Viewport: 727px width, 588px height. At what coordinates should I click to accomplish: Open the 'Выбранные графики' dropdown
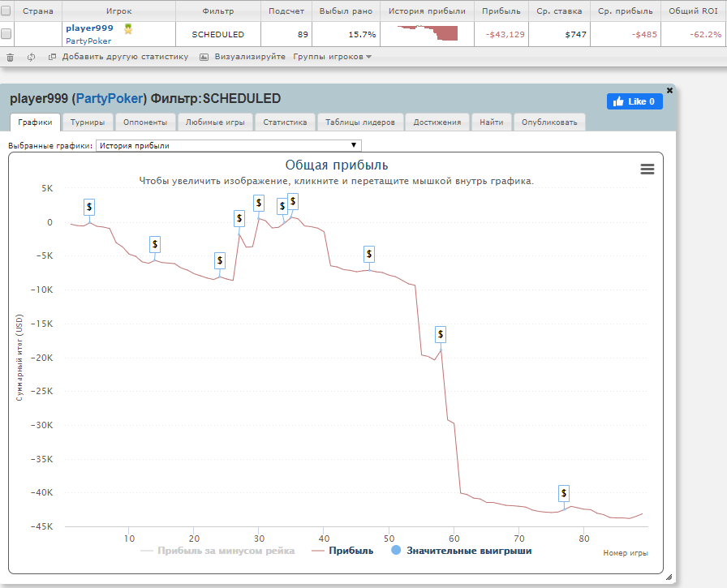228,146
